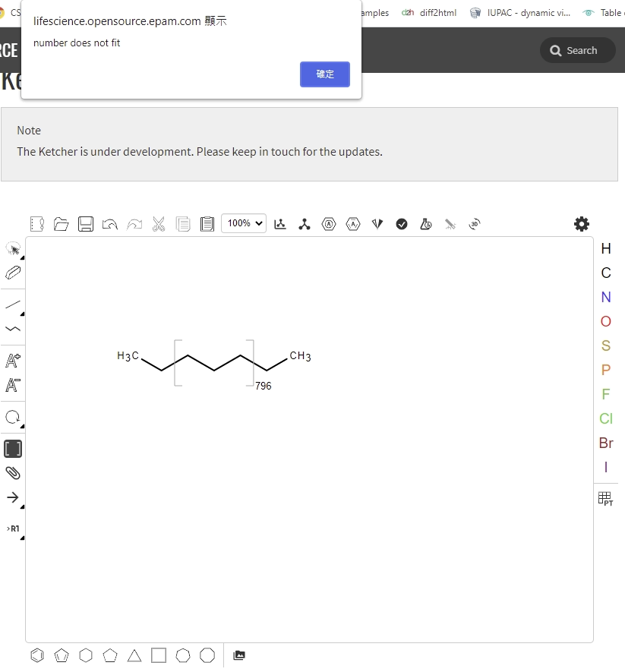Select the Cyclopentane template
The width and height of the screenshot is (625, 672).
(110, 655)
